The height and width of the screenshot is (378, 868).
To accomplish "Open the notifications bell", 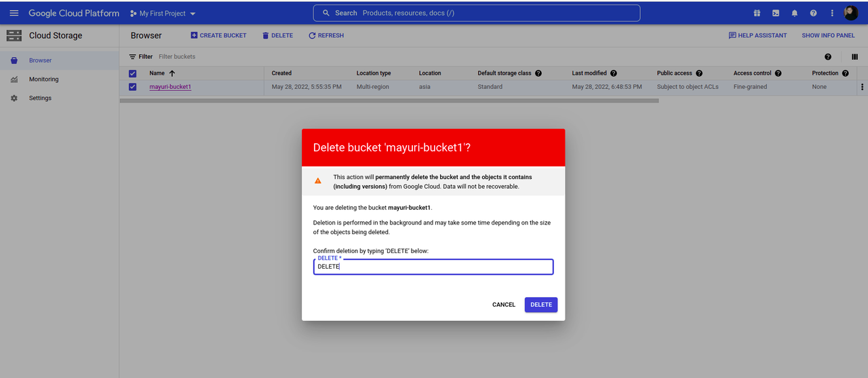I will [795, 13].
